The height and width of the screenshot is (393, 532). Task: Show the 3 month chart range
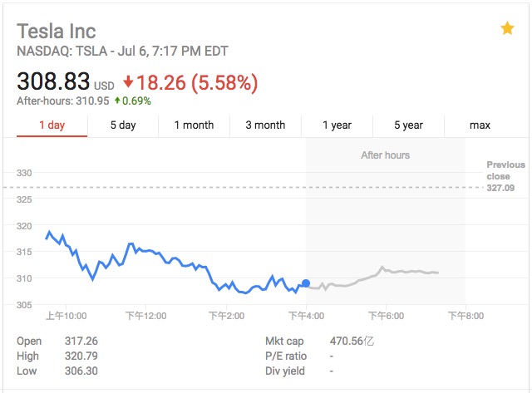tap(265, 125)
